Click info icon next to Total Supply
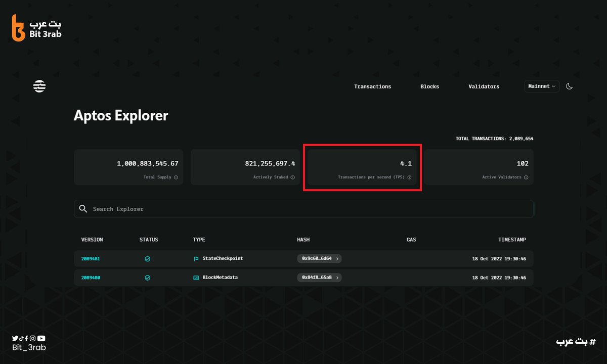607x364 pixels. point(176,177)
